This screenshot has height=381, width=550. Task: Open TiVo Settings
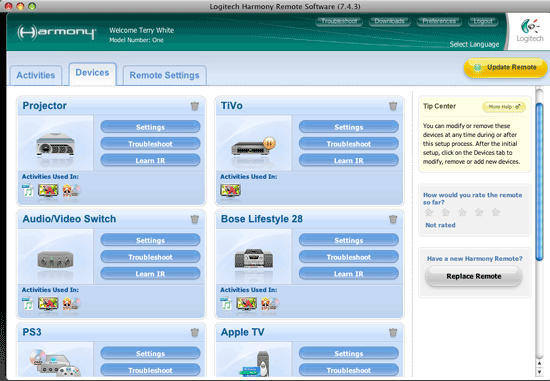[x=349, y=127]
